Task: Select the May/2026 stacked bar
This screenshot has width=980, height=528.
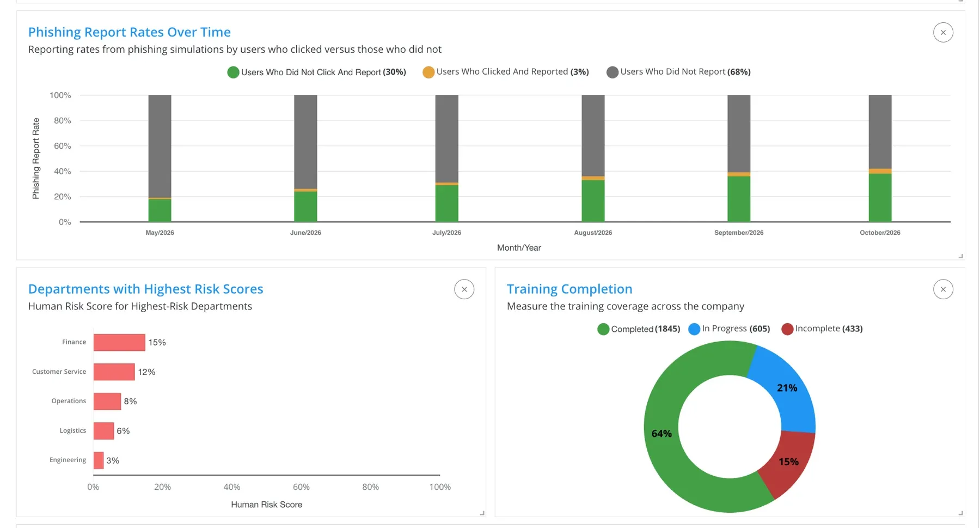Action: pyautogui.click(x=160, y=159)
